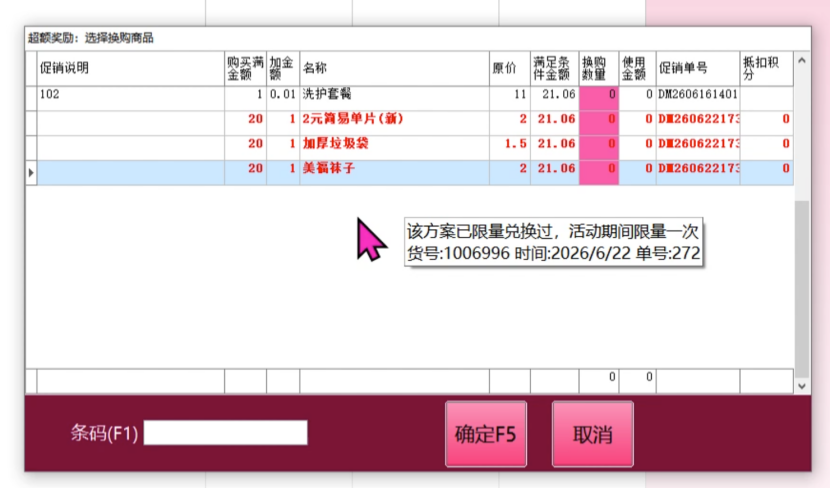Click the row header of 洗护套餐 row
830x488 pixels.
coord(31,98)
